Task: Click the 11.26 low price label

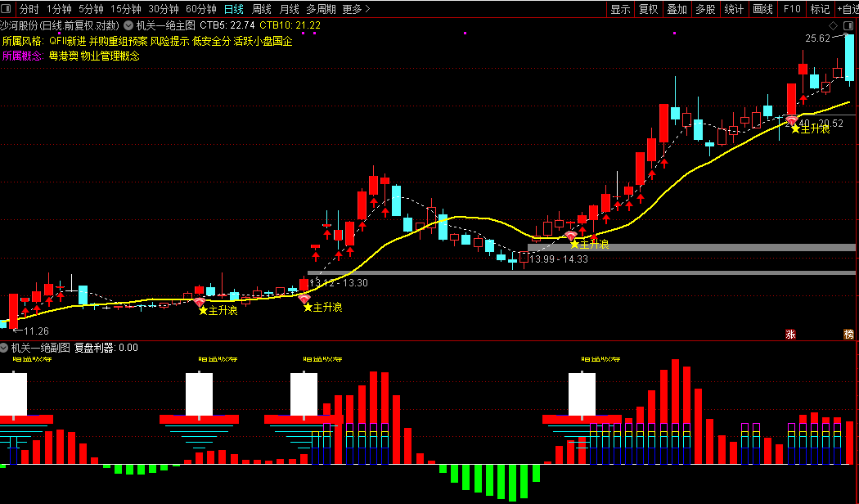Action: 37,331
